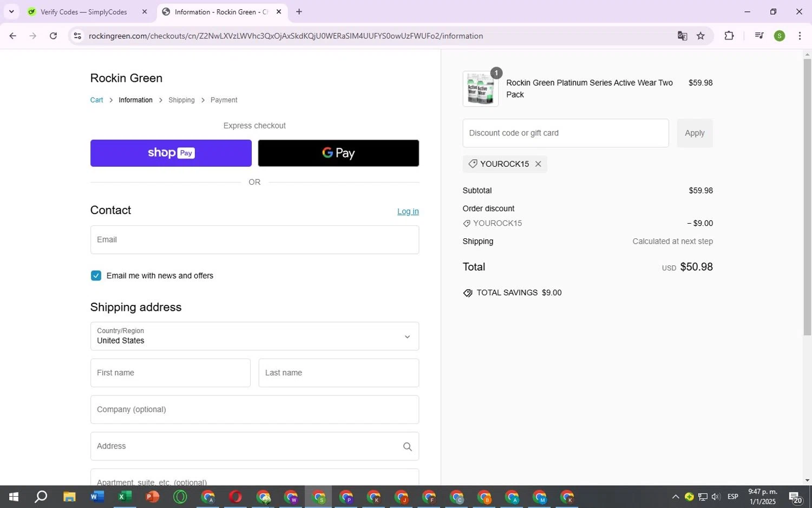Close the Information Rockin Green tab

click(279, 11)
